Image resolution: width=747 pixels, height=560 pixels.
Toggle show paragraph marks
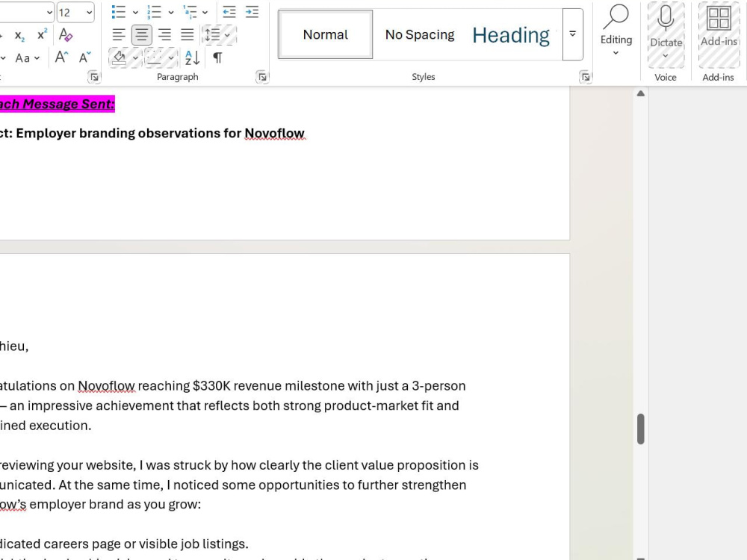[217, 57]
